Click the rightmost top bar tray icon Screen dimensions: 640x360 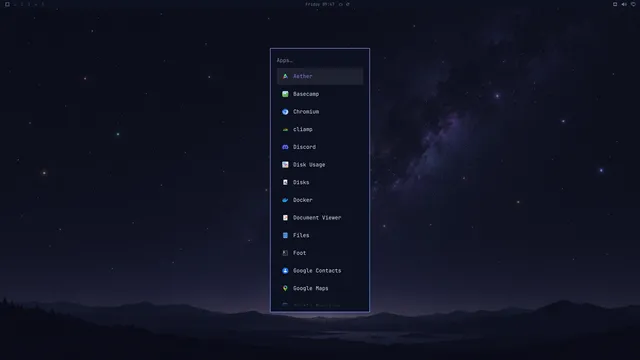633,4
